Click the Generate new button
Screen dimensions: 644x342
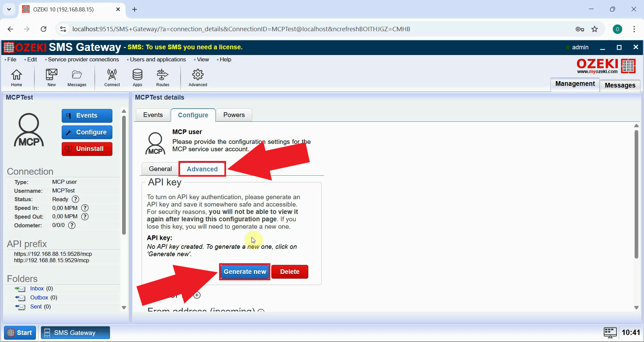(244, 272)
